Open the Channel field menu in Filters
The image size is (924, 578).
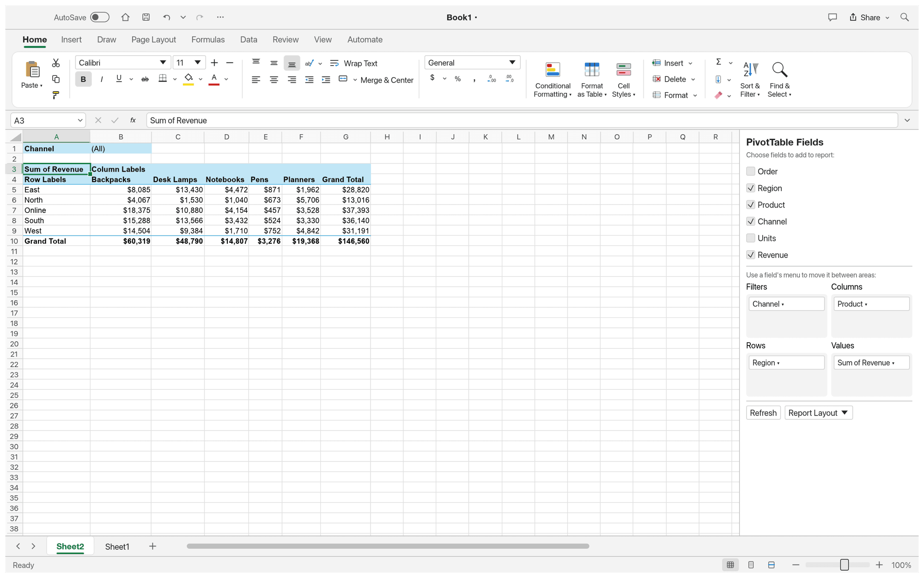tap(786, 304)
